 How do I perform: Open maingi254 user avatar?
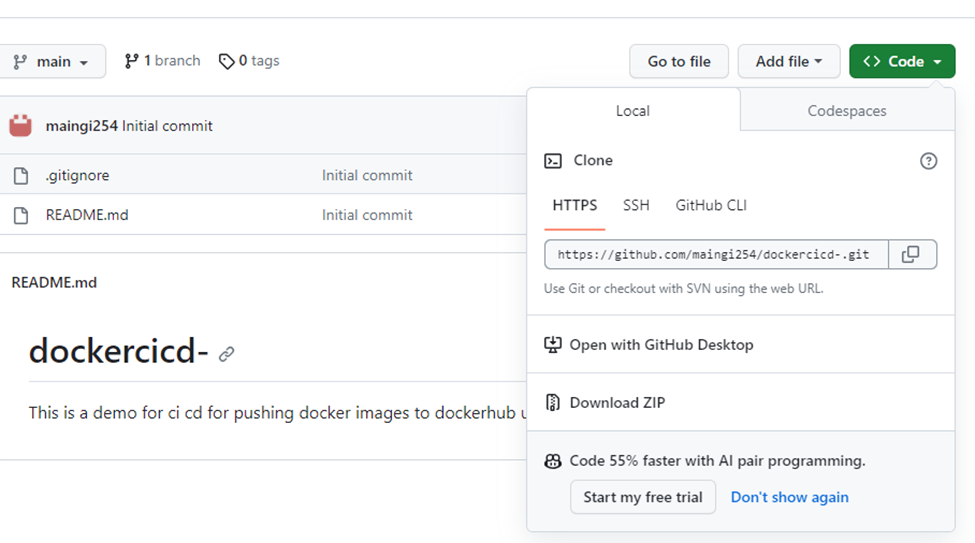(21, 126)
